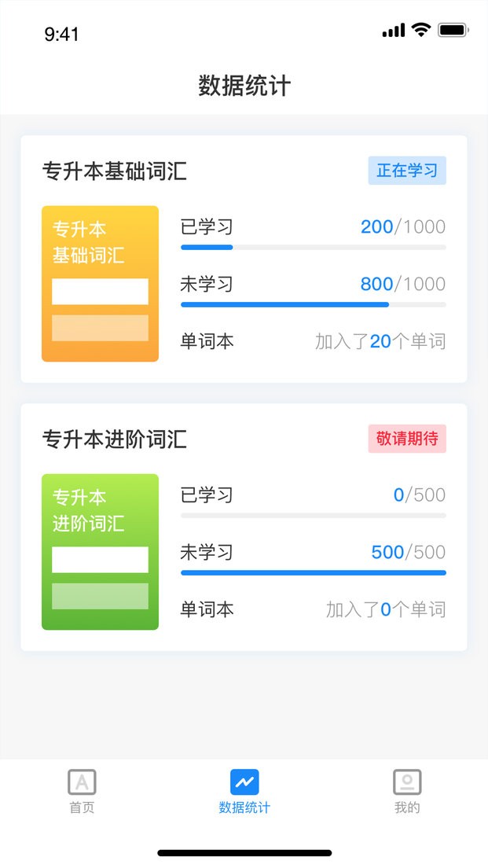Image resolution: width=488 pixels, height=868 pixels.
Task: Open the orange 专升本基础词汇 book cover
Action: click(x=100, y=284)
